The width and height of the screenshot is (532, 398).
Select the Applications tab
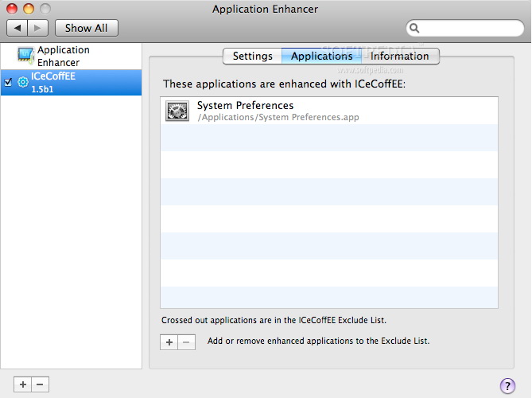pyautogui.click(x=321, y=57)
